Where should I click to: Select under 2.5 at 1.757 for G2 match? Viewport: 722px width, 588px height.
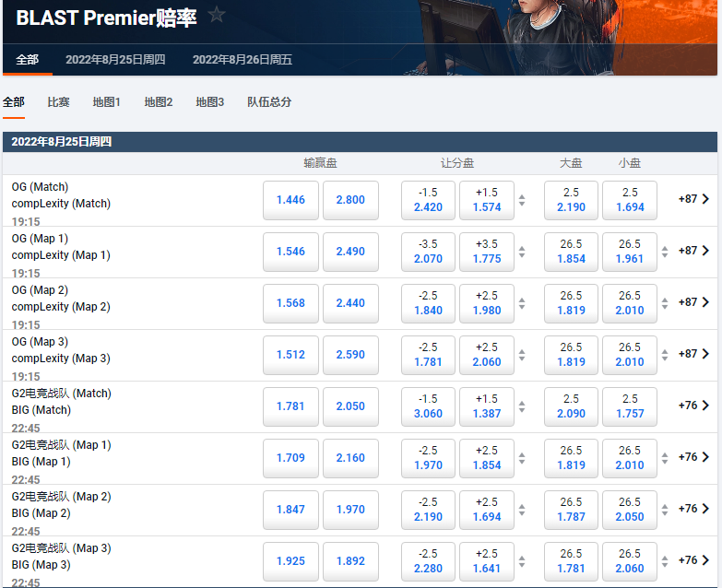click(x=629, y=406)
